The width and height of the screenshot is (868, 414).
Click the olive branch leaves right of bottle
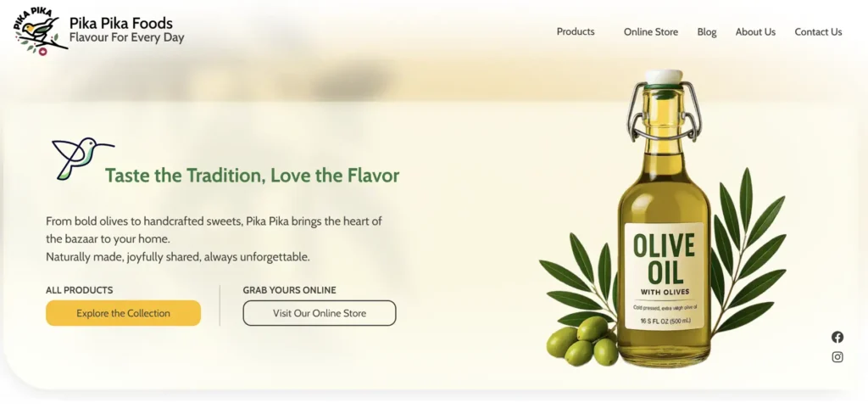pos(748,250)
